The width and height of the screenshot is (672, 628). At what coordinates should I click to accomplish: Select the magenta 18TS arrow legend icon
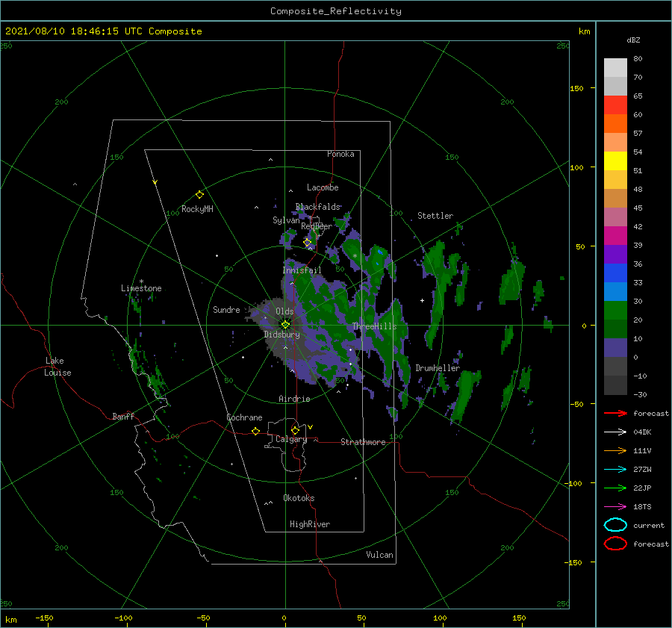pyautogui.click(x=615, y=507)
